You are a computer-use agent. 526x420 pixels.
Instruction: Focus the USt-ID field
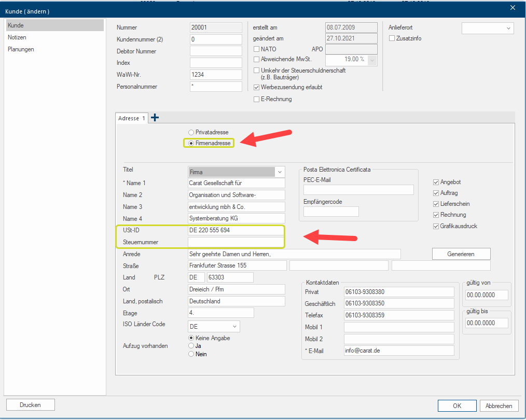236,230
